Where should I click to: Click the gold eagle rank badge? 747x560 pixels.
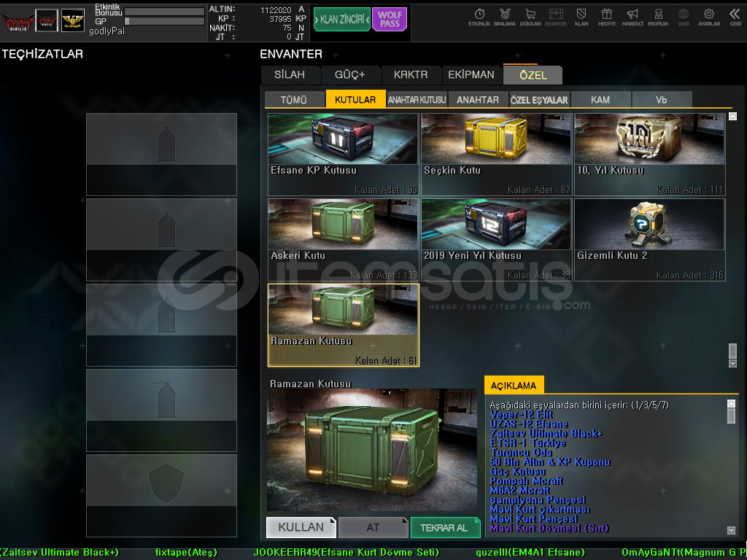[x=73, y=21]
